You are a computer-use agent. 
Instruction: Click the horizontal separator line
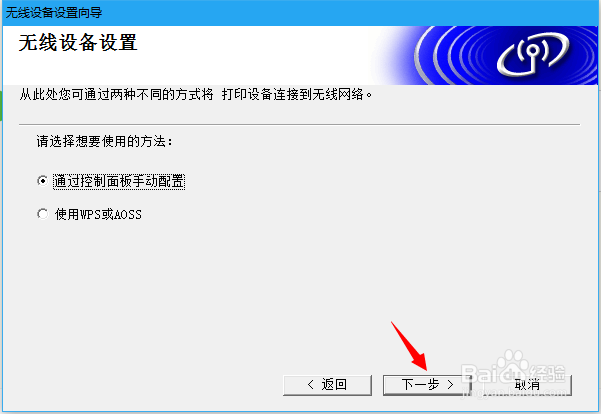pyautogui.click(x=299, y=124)
